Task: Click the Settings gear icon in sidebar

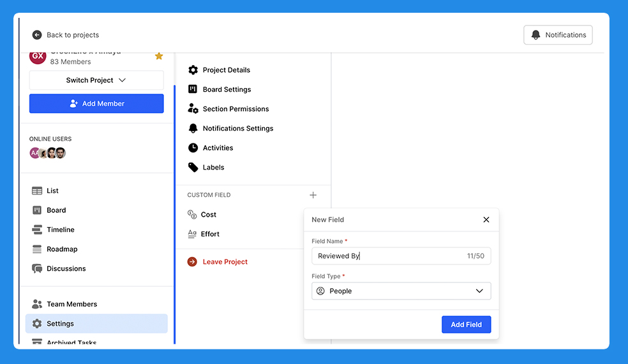Action: point(37,324)
